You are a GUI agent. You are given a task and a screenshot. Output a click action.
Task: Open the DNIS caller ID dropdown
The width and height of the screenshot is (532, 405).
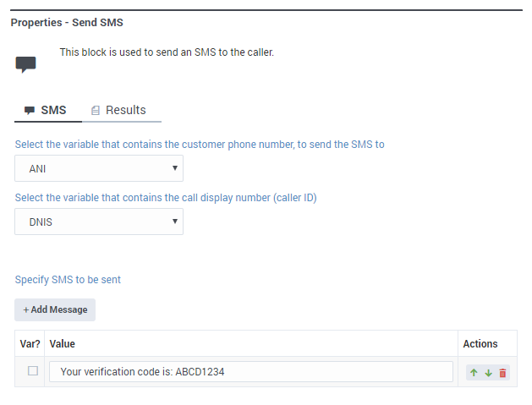pyautogui.click(x=99, y=222)
